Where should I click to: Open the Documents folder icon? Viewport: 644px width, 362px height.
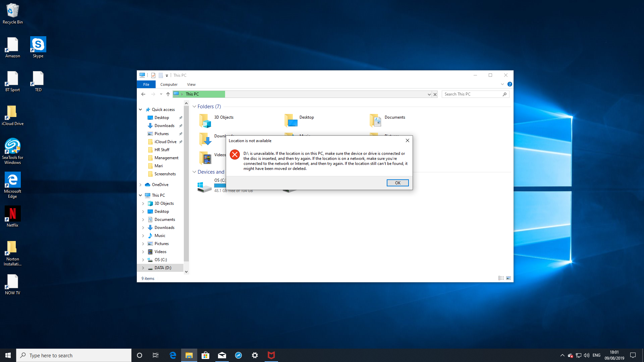[375, 121]
